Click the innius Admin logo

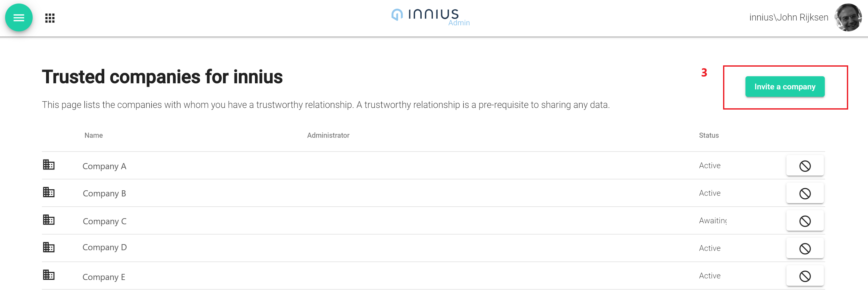(x=430, y=17)
